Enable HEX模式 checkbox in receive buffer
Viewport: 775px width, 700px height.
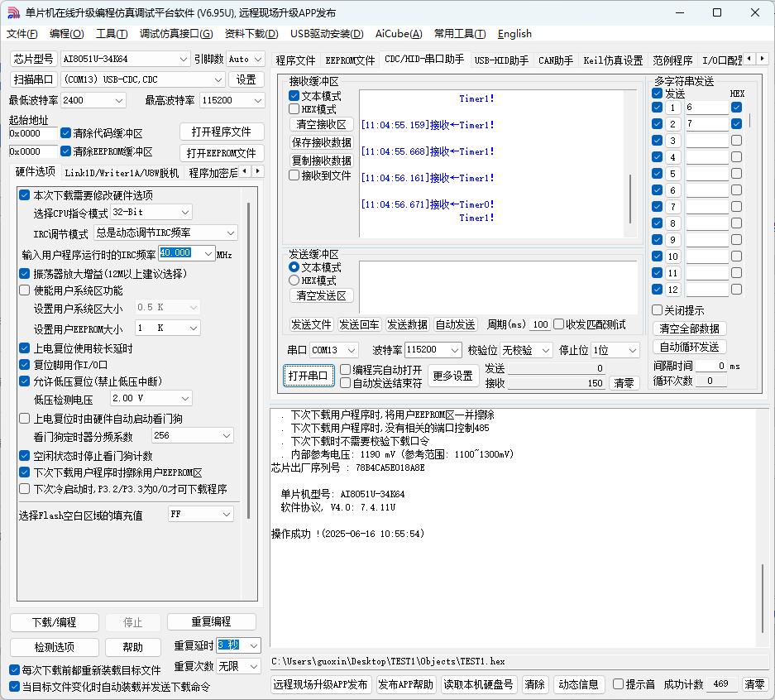(294, 109)
